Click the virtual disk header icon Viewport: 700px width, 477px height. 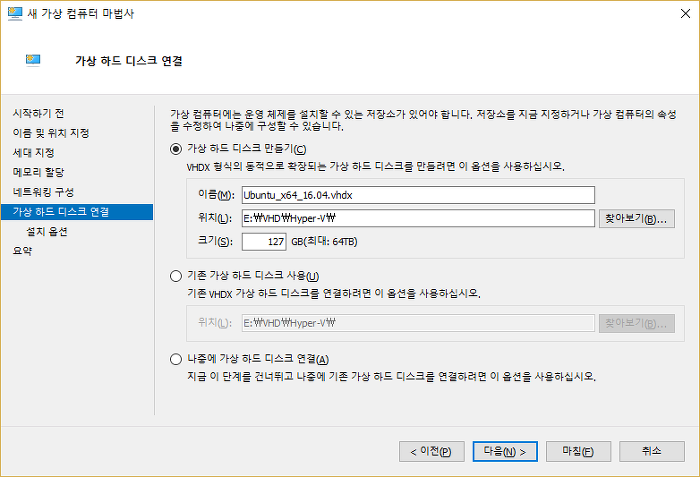point(33,60)
